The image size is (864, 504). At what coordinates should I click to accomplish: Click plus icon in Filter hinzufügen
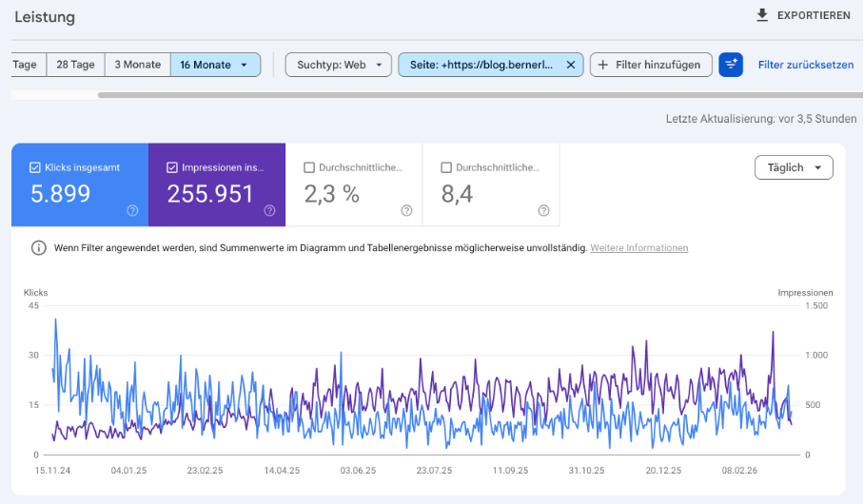pos(603,65)
